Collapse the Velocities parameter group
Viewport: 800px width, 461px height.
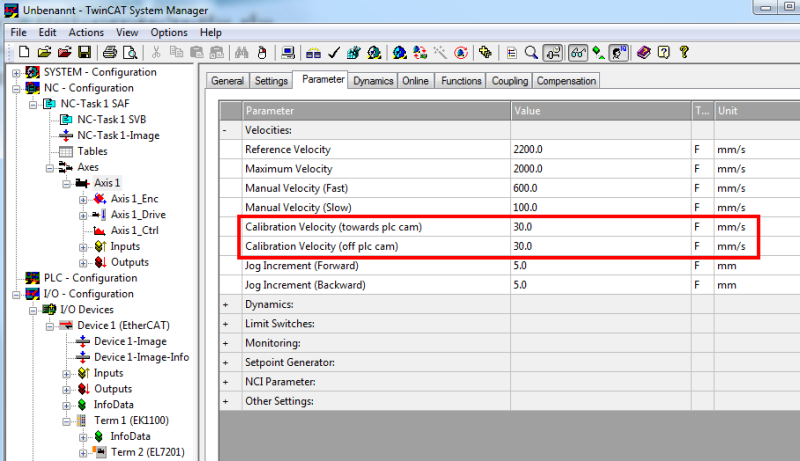click(x=225, y=131)
